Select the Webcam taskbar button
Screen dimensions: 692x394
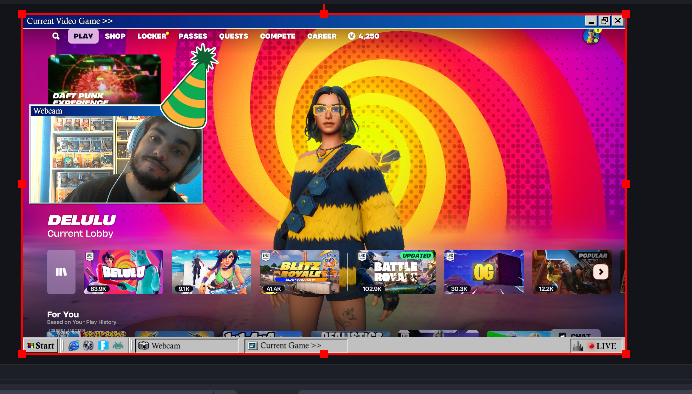coord(187,345)
